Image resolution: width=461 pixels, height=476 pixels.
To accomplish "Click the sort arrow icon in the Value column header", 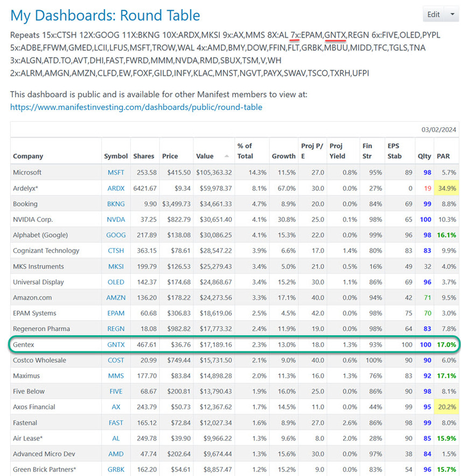I will click(x=227, y=156).
